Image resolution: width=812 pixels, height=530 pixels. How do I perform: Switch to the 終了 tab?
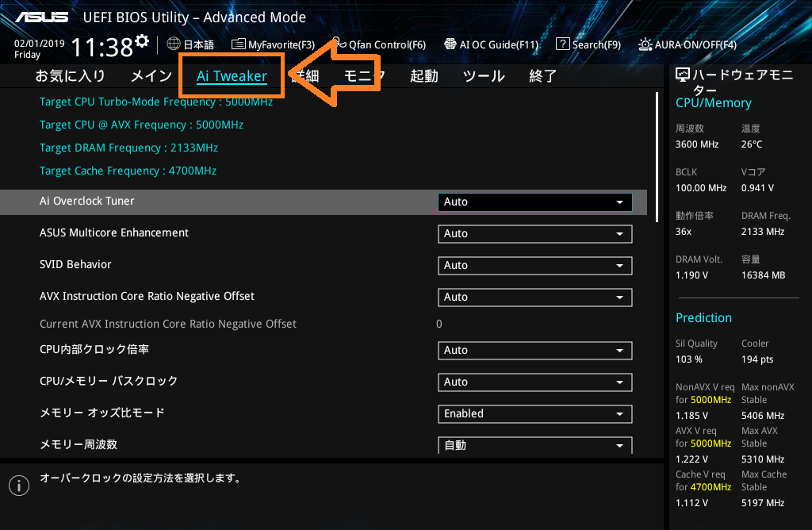[542, 76]
